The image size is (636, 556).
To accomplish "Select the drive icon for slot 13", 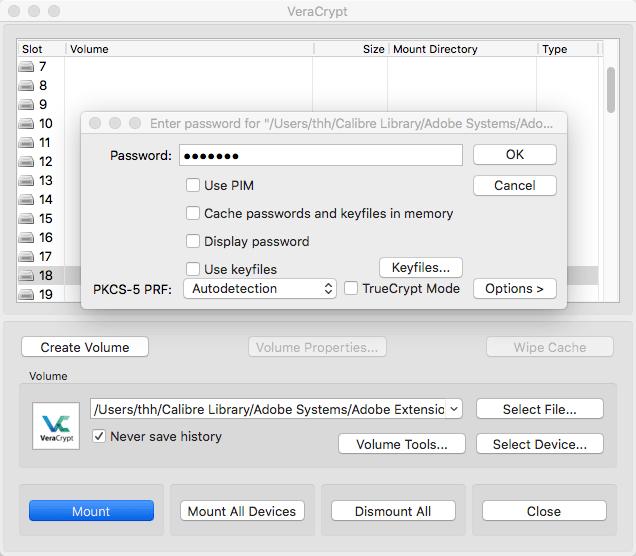I will pyautogui.click(x=26, y=180).
